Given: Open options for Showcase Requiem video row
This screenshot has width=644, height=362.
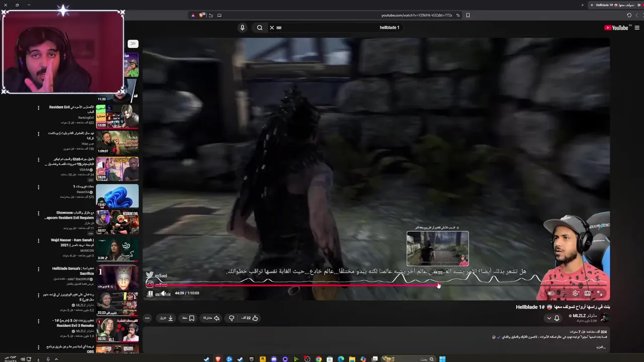Looking at the screenshot, I should [x=38, y=213].
